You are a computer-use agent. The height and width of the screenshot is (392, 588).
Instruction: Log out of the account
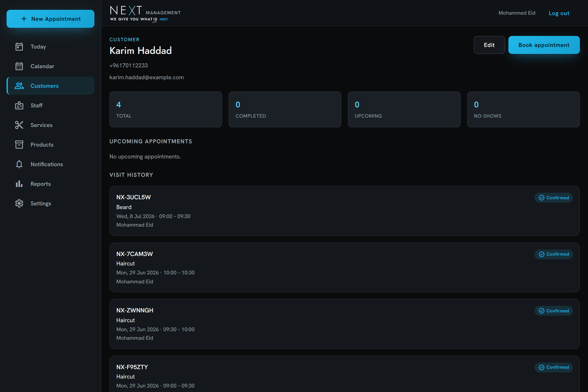559,13
